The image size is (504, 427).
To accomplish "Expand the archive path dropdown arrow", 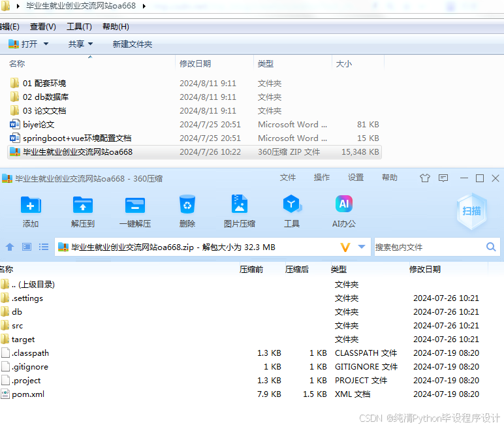I will click(362, 247).
